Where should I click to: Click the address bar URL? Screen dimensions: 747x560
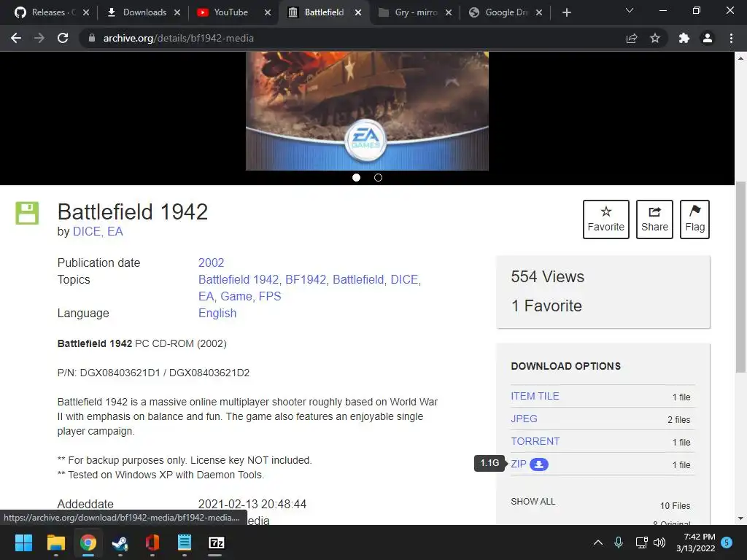(x=178, y=38)
